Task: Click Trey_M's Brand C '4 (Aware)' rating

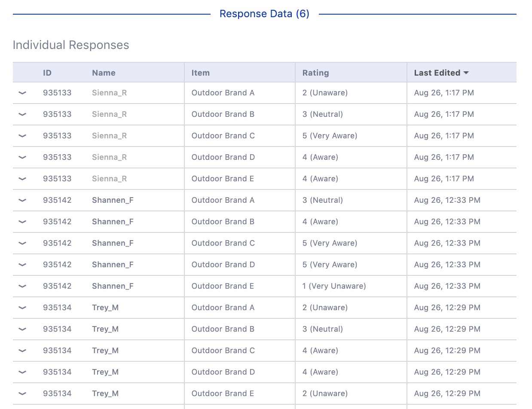Action: pyautogui.click(x=320, y=351)
